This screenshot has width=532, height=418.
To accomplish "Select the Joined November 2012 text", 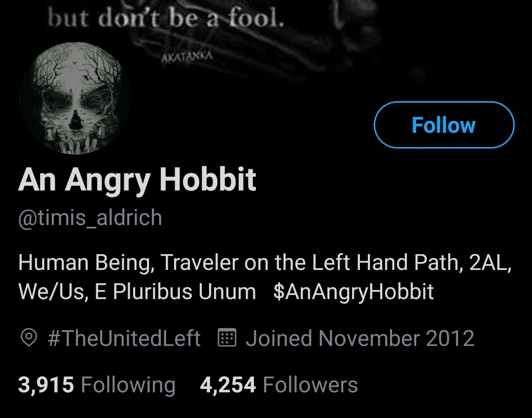I will pos(359,338).
